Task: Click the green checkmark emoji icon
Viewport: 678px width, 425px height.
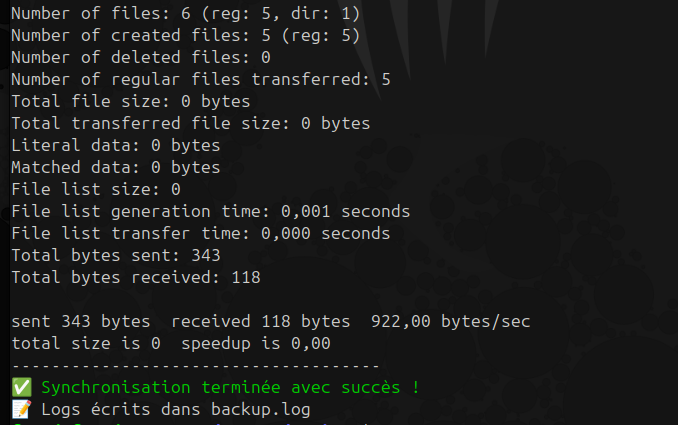Action: coord(21,387)
